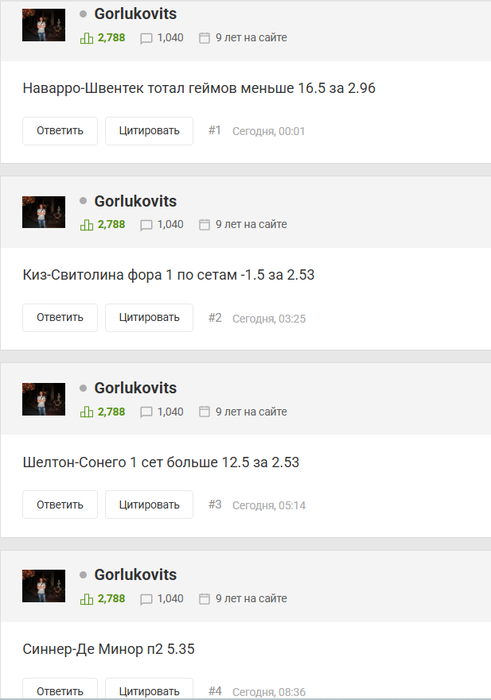
Task: Click the comment bubble icon in the second post
Action: (x=146, y=225)
